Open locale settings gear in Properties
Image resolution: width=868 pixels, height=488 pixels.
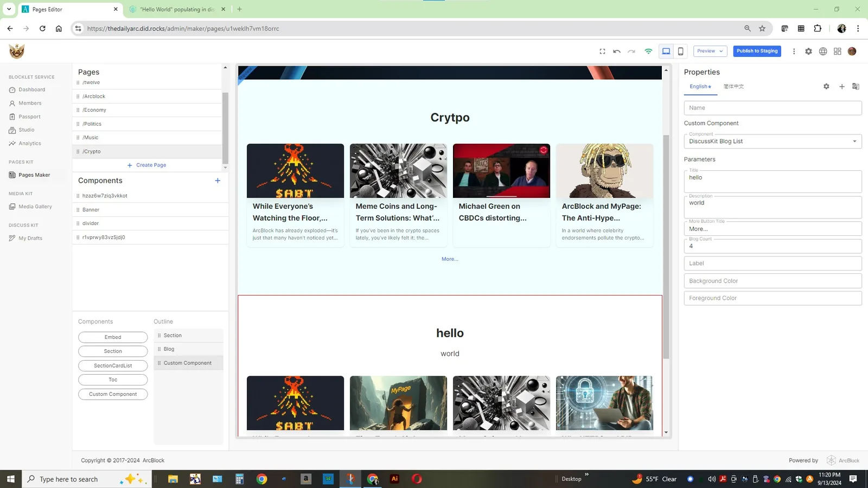coord(826,87)
